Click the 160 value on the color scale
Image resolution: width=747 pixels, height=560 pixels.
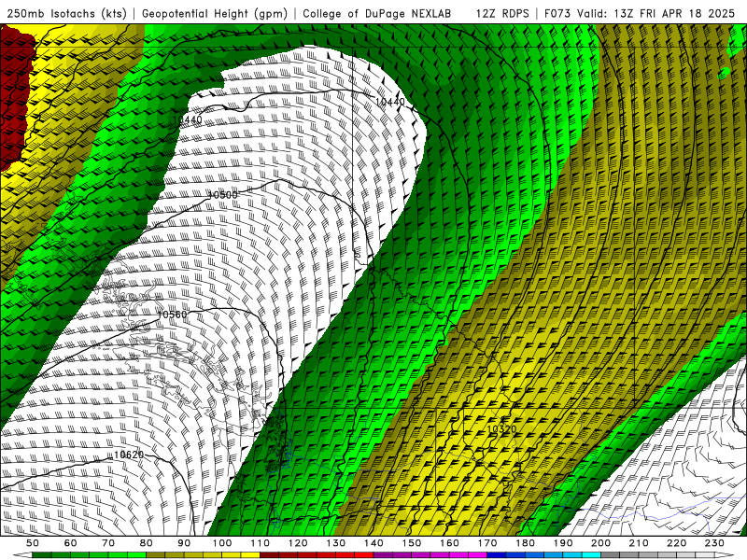pyautogui.click(x=449, y=543)
